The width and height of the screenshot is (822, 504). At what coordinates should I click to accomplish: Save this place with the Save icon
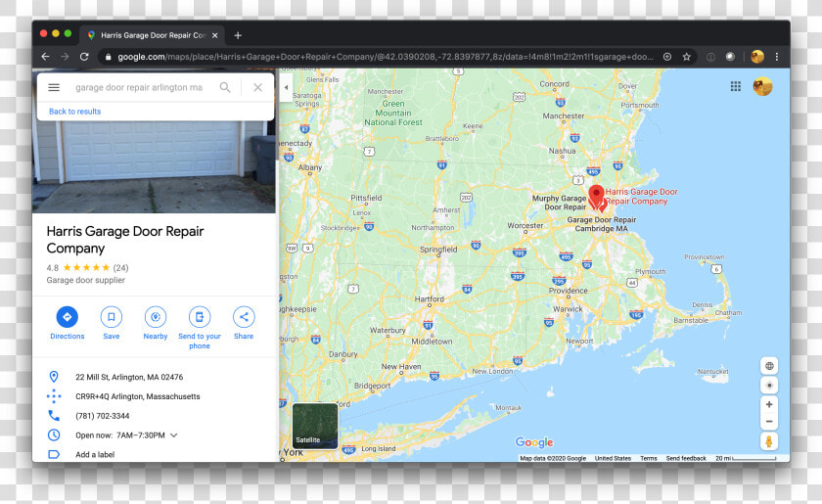pos(112,317)
